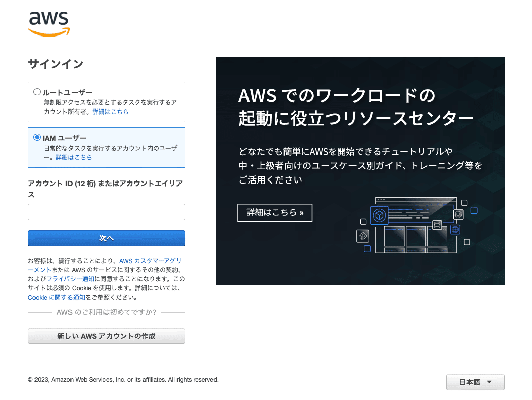The image size is (532, 400).
Task: Open 詳細はこちら link under IAM ユーザー
Action: [74, 157]
